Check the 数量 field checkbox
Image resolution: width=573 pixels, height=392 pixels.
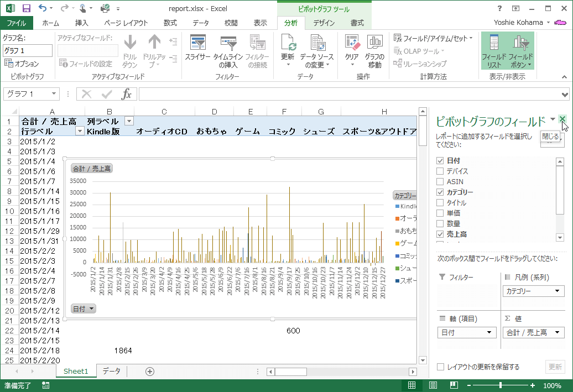[440, 223]
